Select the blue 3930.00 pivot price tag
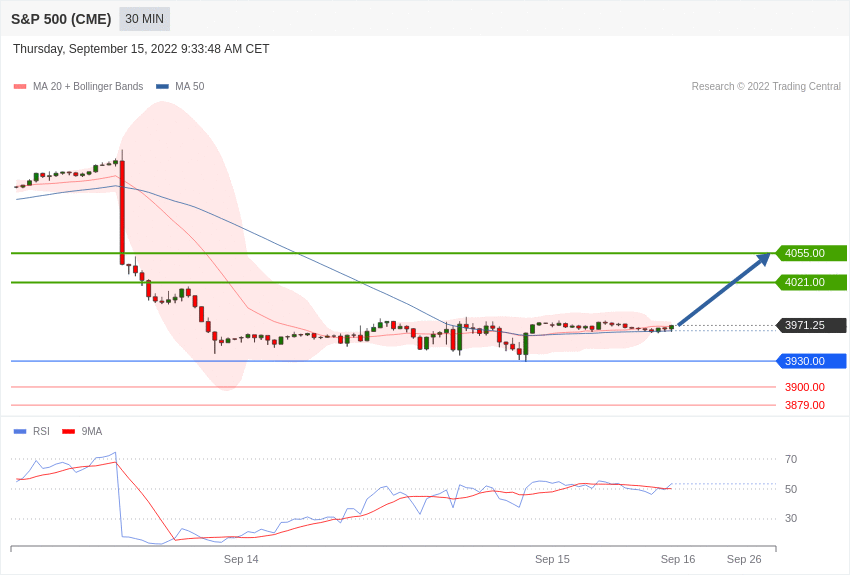This screenshot has width=850, height=576. [811, 361]
